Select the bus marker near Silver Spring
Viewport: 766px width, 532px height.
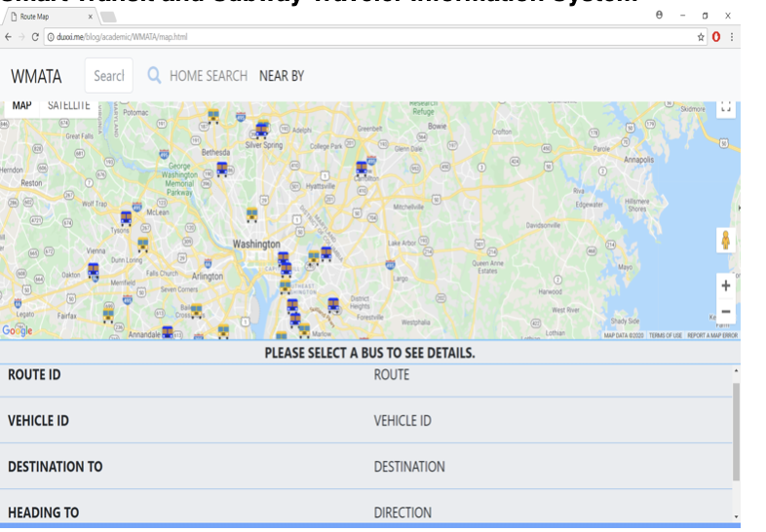(261, 131)
